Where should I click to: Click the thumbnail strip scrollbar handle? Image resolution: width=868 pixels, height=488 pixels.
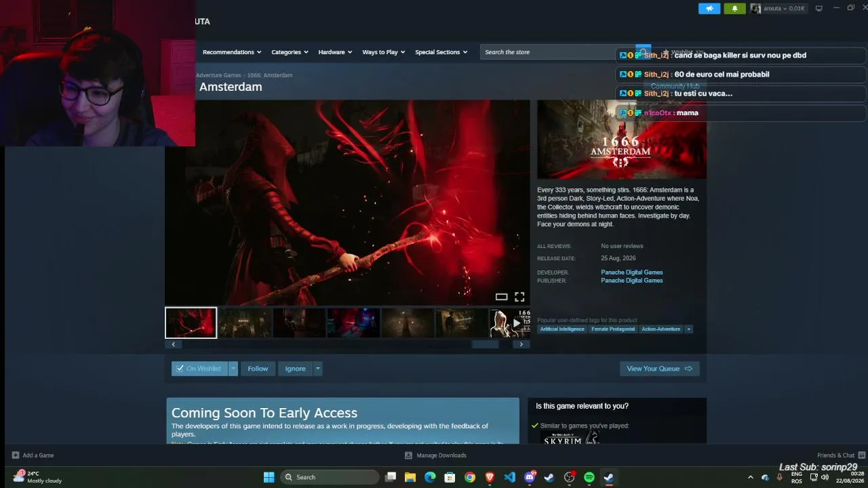[x=485, y=344]
